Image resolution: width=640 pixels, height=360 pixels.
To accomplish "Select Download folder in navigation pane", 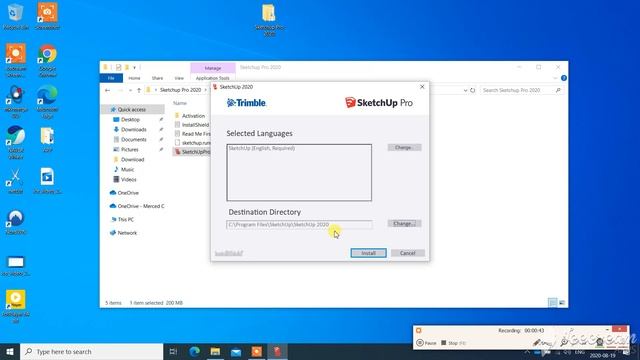I will [x=132, y=160].
